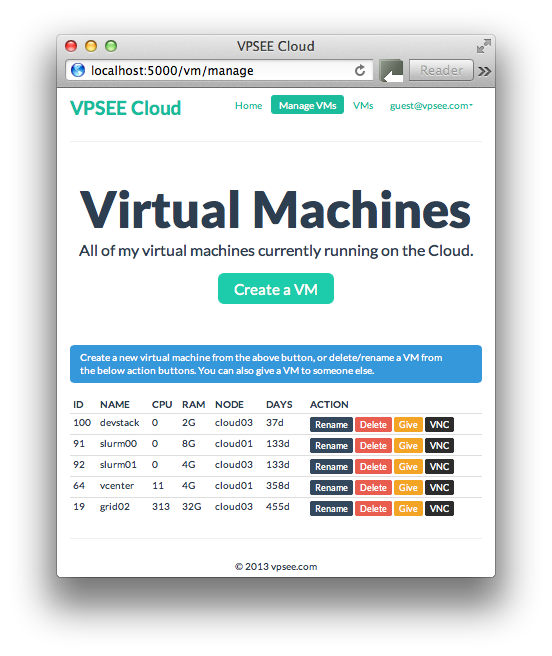Give away the vcenter VM
Screen dimensions: 552x656
[x=408, y=487]
